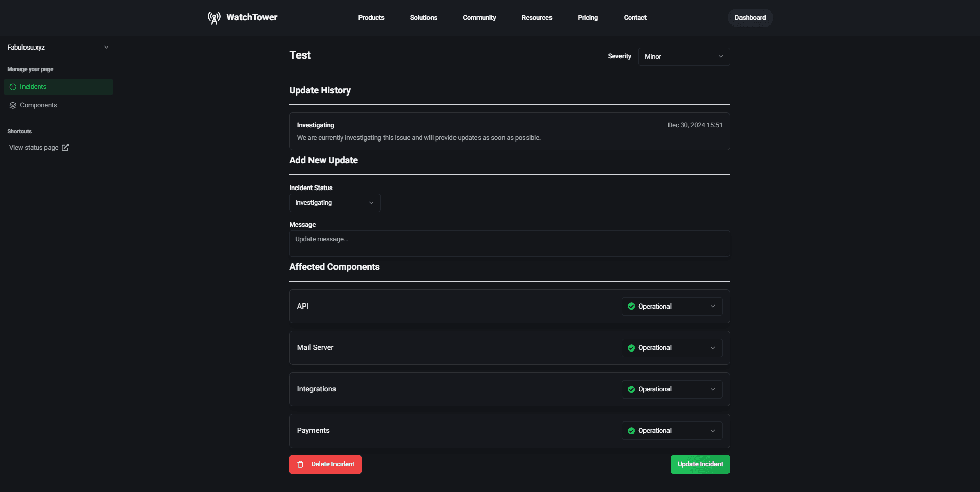
Task: Open the external link icon beside View status page
Action: point(65,147)
